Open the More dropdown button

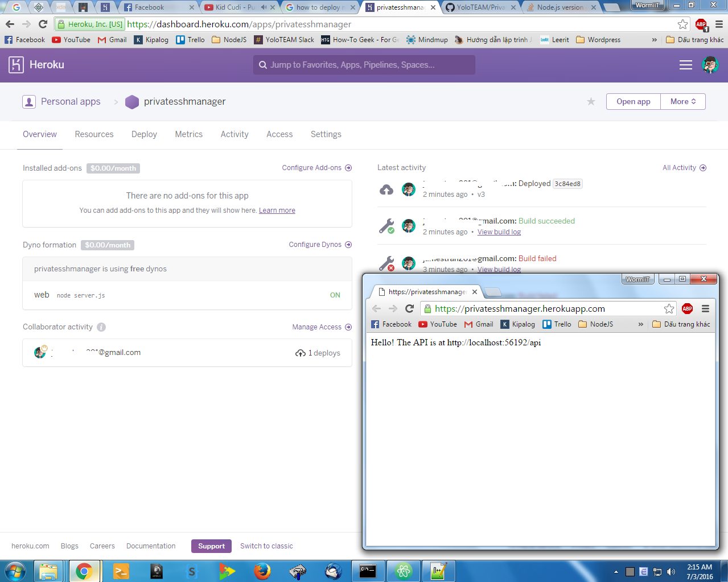[x=683, y=102]
